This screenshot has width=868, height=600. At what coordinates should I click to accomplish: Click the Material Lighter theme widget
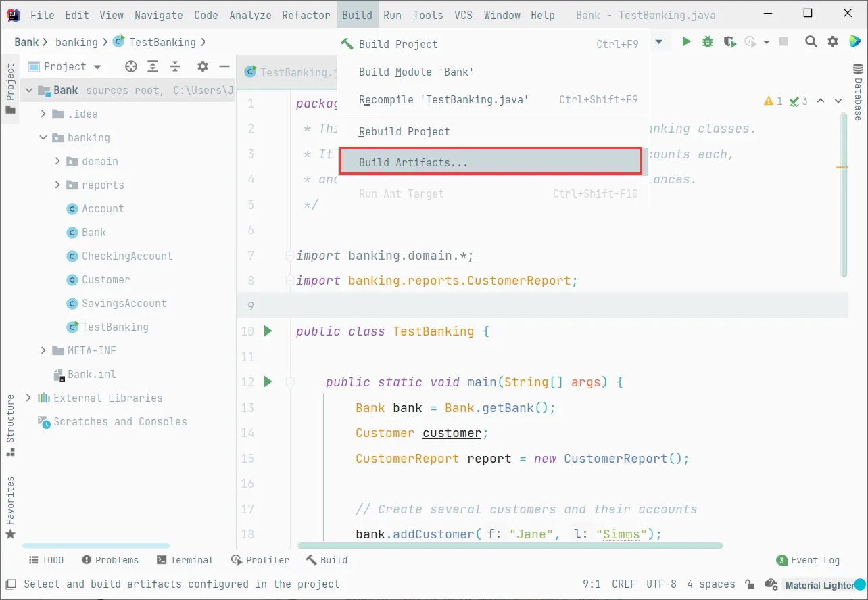[x=825, y=584]
